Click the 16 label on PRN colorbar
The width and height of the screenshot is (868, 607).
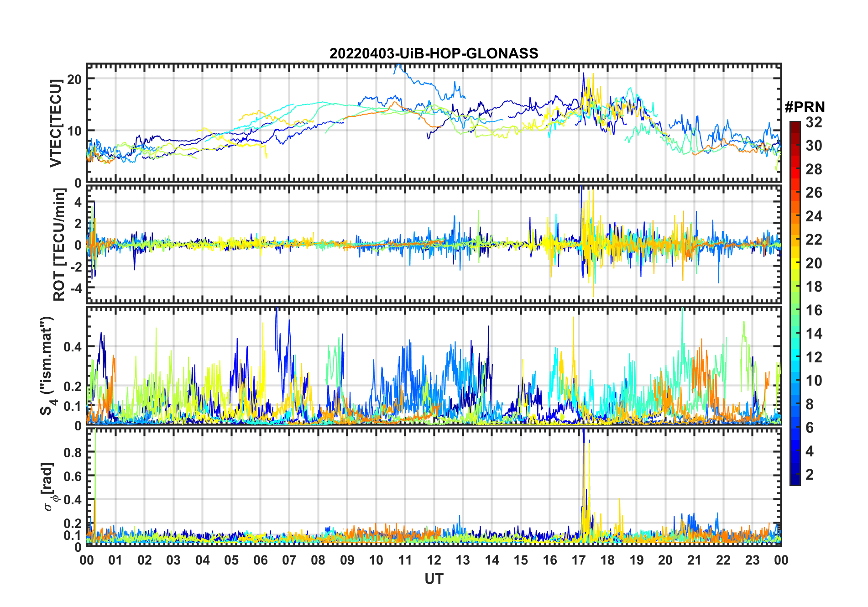(814, 310)
